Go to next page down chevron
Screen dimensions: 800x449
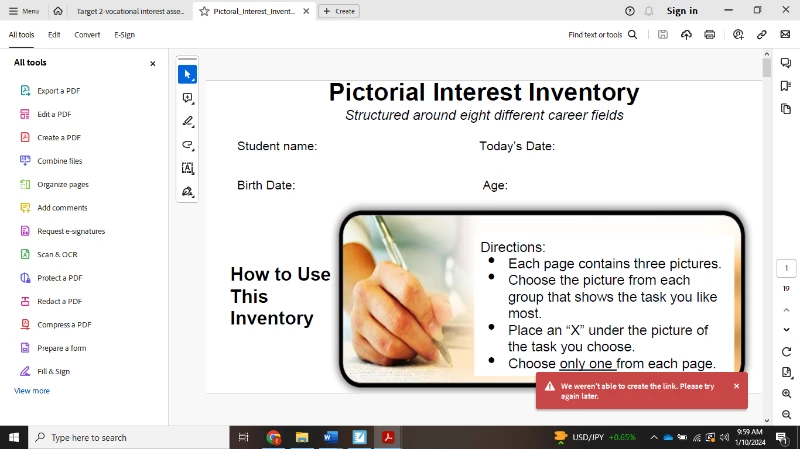786,330
